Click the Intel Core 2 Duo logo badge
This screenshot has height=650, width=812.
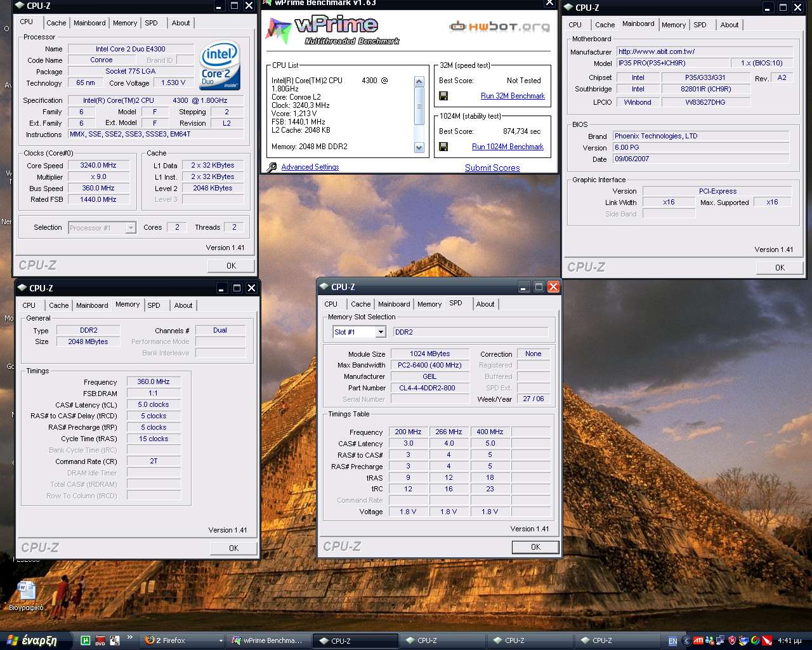(219, 65)
